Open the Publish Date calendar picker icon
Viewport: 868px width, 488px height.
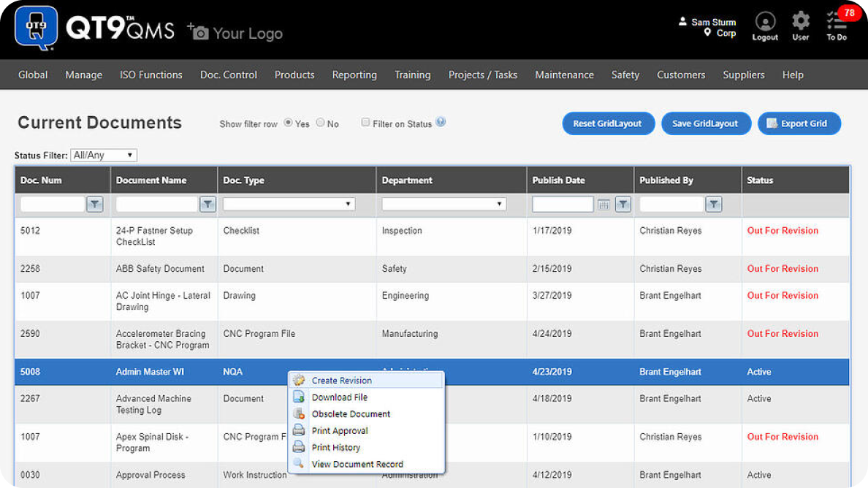tap(604, 205)
